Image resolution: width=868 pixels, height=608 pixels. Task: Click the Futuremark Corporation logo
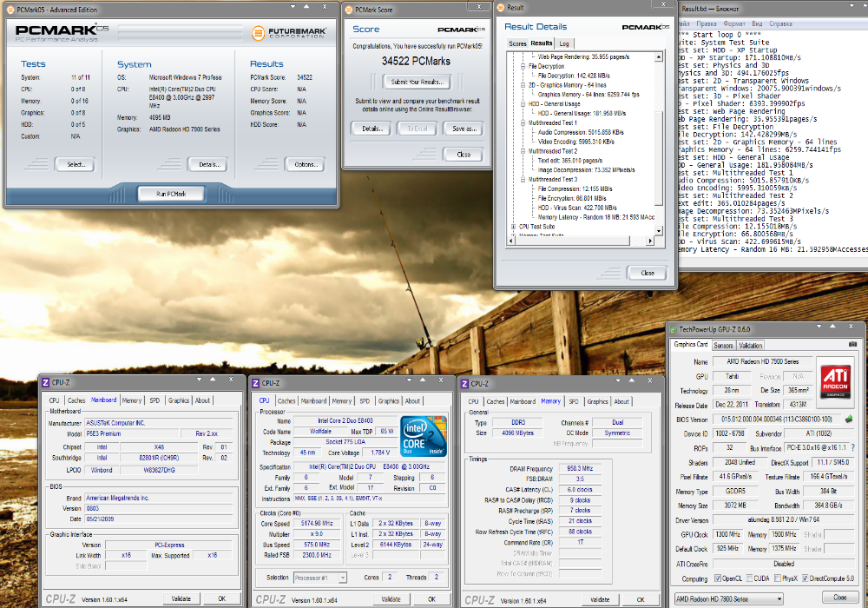[x=288, y=33]
